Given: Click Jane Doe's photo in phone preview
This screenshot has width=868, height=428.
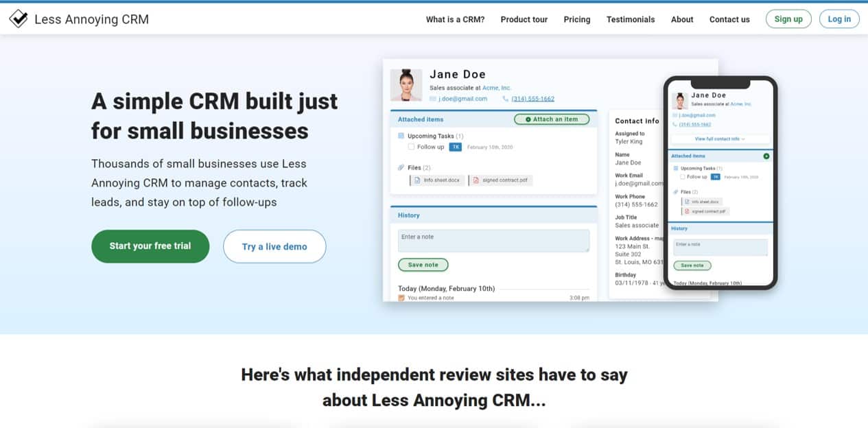Looking at the screenshot, I should tap(679, 100).
